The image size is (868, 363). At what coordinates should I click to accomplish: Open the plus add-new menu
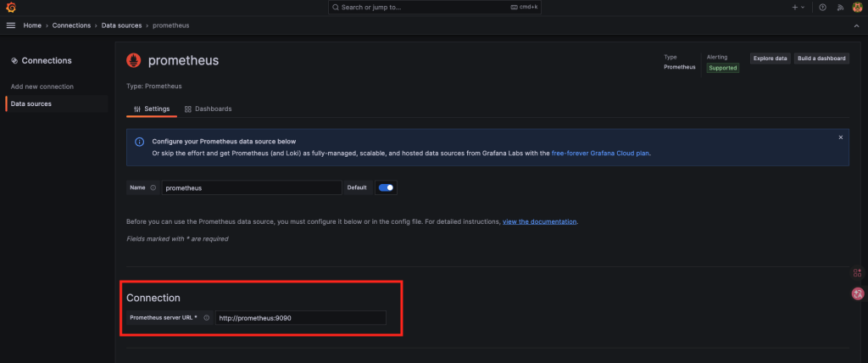pos(798,7)
